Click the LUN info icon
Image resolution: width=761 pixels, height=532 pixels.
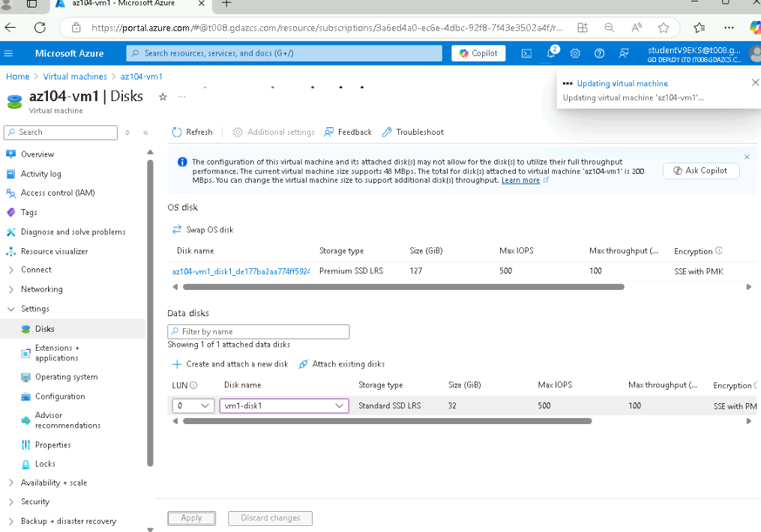(193, 386)
